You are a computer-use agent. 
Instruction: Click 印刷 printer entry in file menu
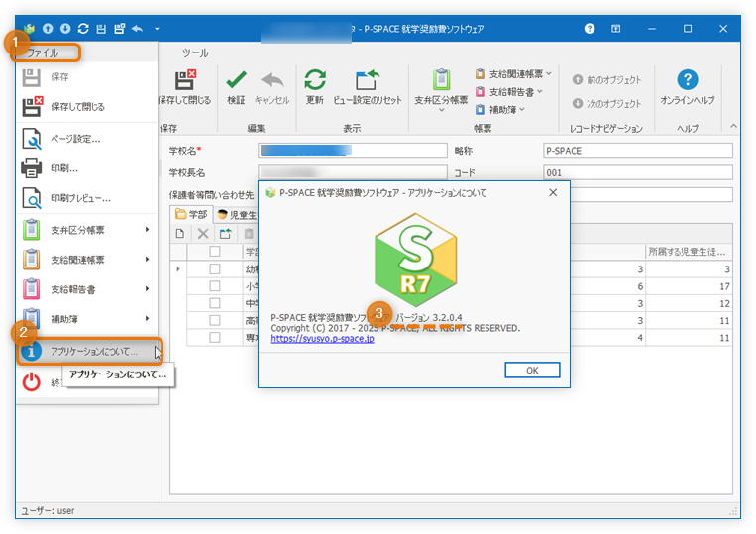click(x=64, y=167)
